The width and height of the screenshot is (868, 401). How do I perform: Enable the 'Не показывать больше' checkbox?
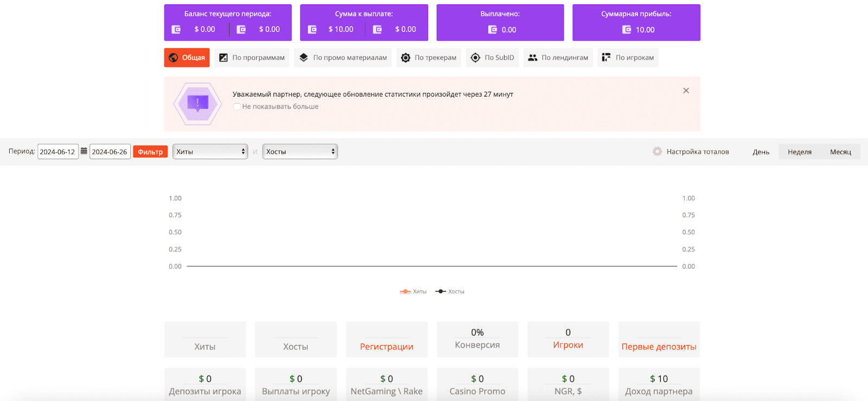click(237, 107)
